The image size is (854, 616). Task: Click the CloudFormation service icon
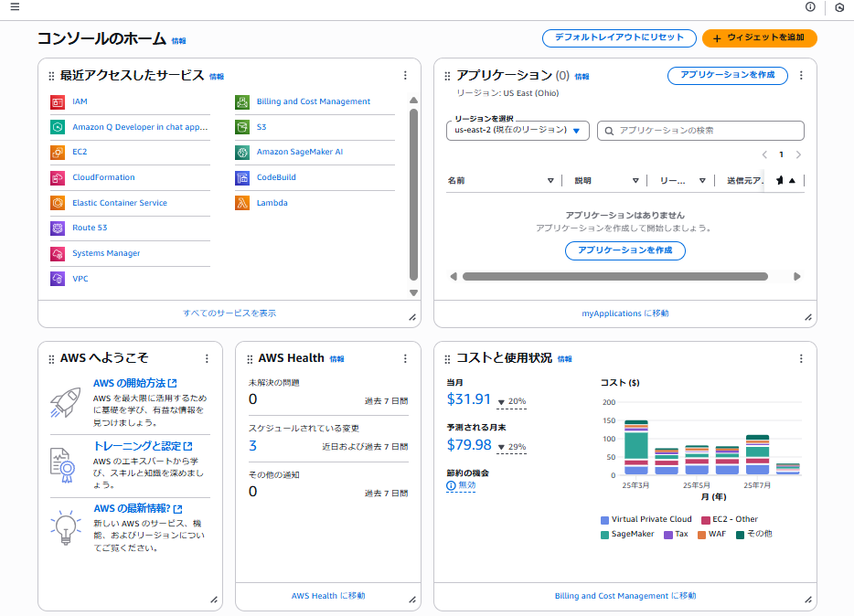click(x=58, y=177)
